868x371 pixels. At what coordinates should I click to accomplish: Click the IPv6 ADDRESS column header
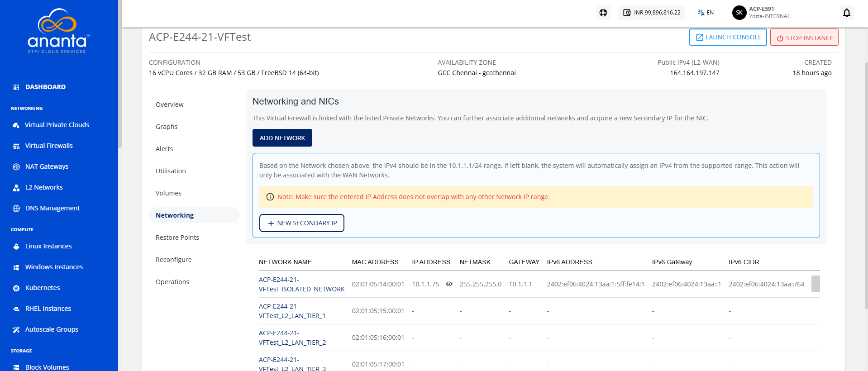[569, 262]
